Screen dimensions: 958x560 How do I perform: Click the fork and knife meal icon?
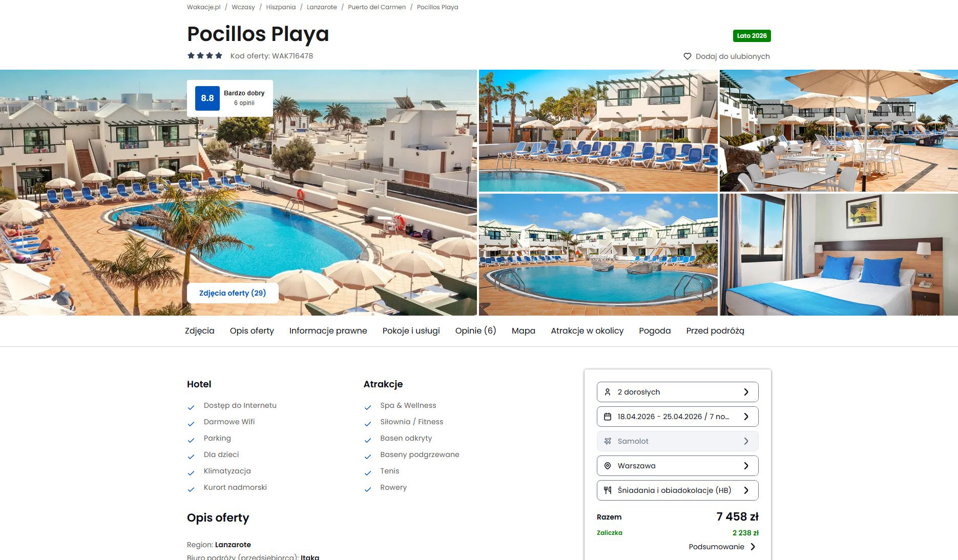pos(608,490)
